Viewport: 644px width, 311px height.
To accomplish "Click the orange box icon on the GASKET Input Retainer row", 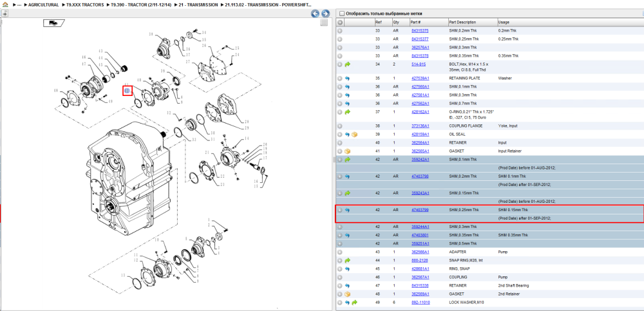I will click(x=348, y=151).
